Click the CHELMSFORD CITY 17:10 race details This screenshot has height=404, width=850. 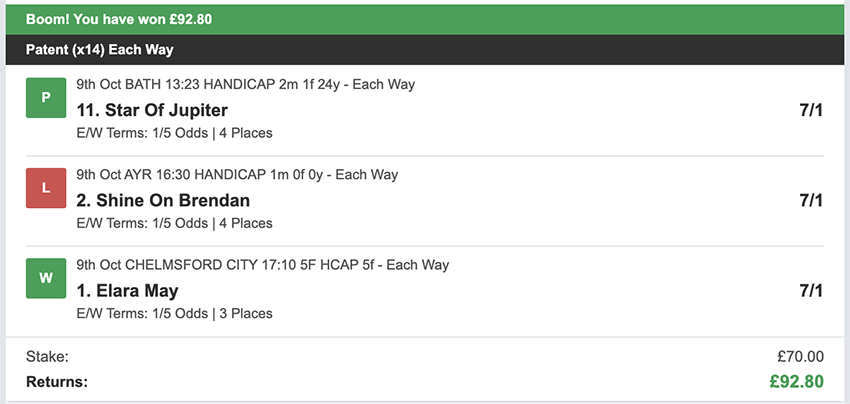(x=262, y=265)
